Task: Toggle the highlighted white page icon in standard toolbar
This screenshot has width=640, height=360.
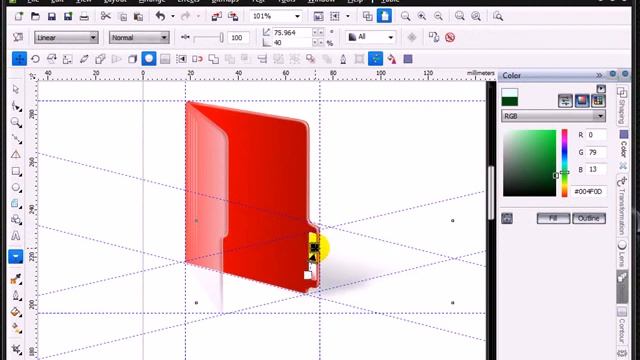Action: pos(384,16)
